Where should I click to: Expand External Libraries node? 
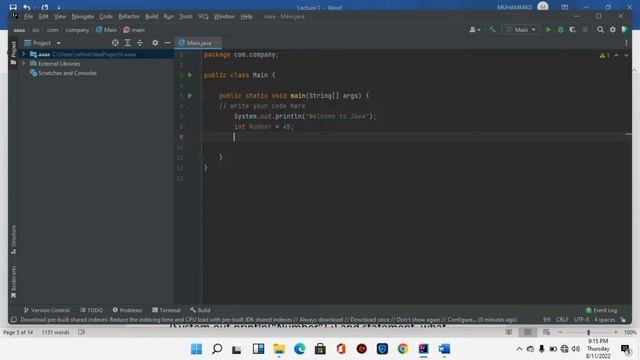pyautogui.click(x=24, y=64)
